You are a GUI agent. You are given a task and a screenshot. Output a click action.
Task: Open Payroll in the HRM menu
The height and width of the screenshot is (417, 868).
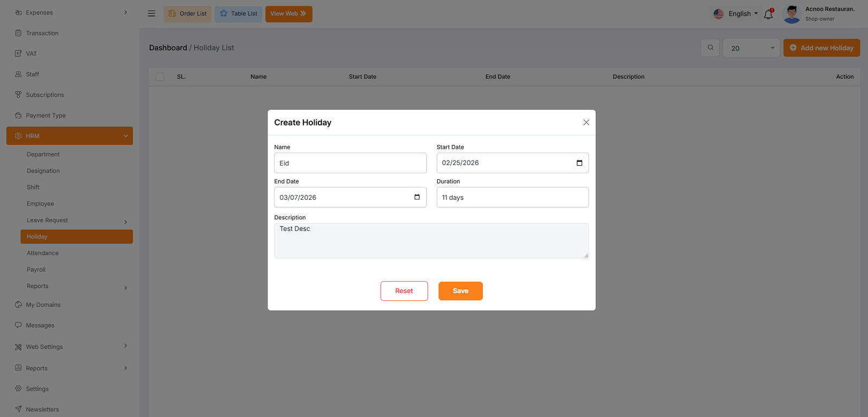click(36, 270)
